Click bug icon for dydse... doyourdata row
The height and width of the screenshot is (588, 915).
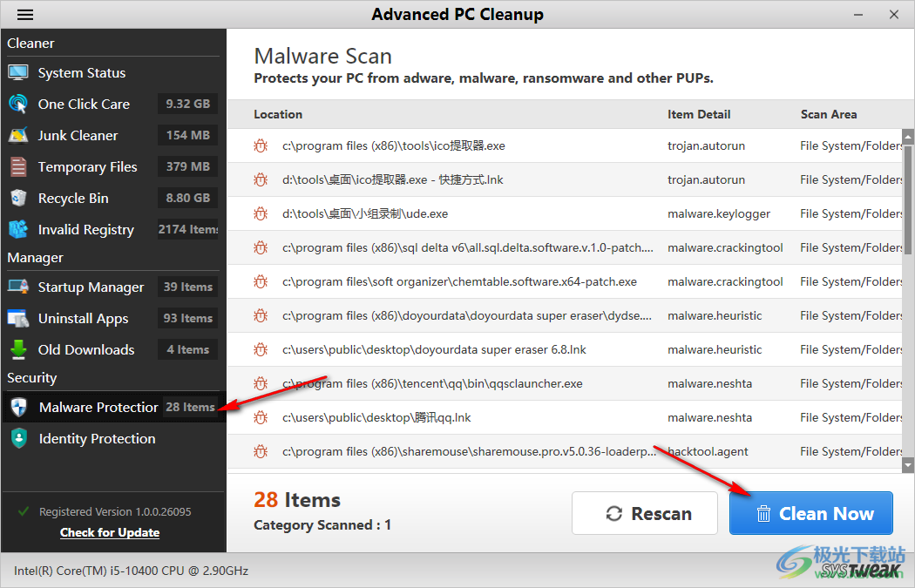tap(261, 315)
